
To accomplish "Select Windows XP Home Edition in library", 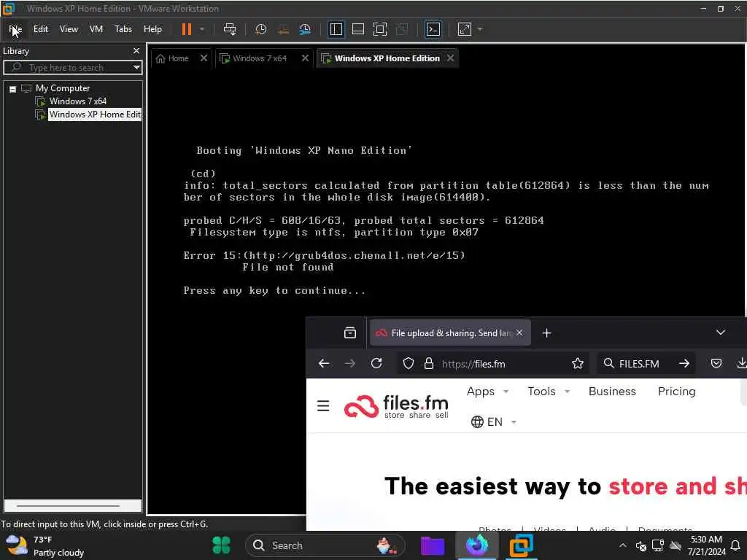I will tap(95, 114).
